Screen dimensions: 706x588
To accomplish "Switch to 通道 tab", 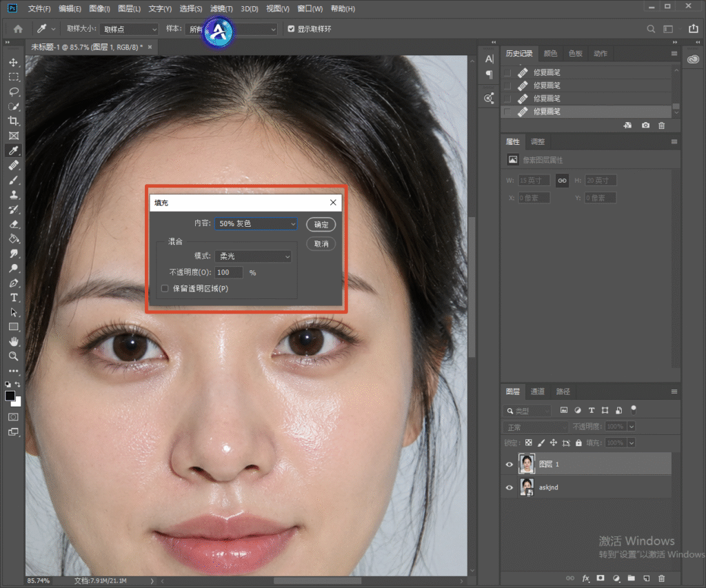I will click(x=538, y=392).
